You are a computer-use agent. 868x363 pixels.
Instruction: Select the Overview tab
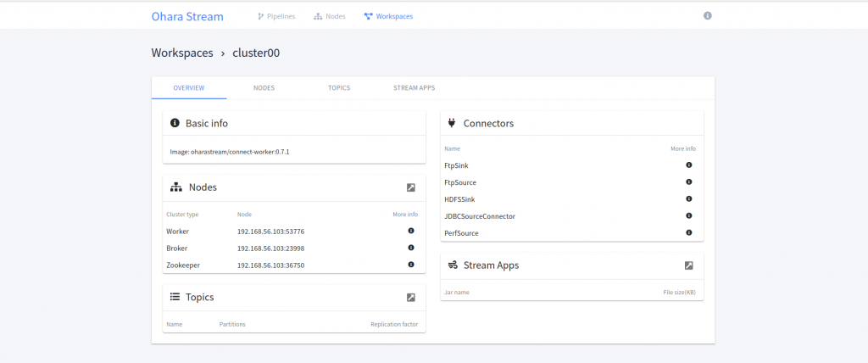[189, 88]
